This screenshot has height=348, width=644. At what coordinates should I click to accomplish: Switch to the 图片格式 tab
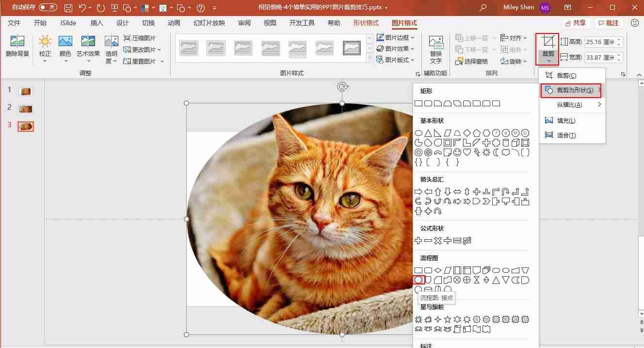tap(404, 23)
